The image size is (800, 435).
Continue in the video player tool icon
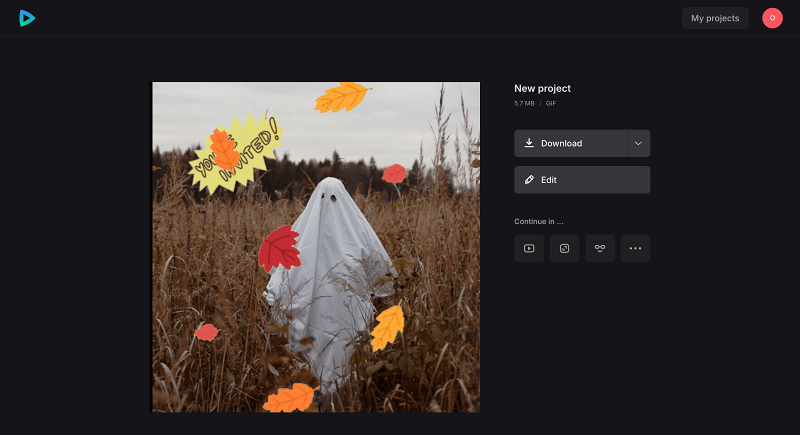pos(529,248)
